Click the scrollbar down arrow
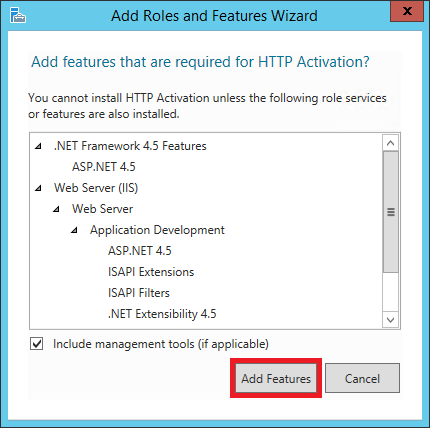The height and width of the screenshot is (428, 430). (x=391, y=320)
